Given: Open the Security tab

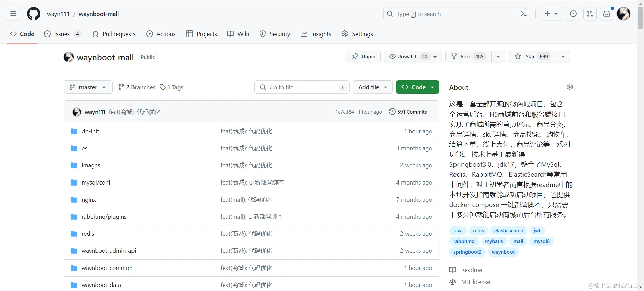Looking at the screenshot, I should [x=275, y=34].
